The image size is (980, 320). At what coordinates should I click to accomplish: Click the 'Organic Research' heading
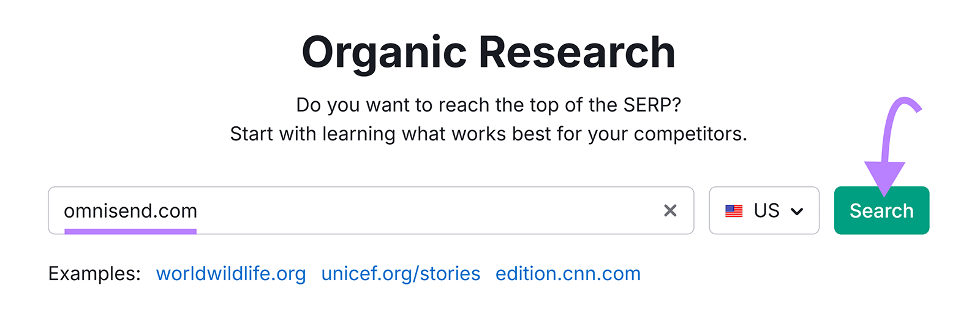click(x=488, y=52)
